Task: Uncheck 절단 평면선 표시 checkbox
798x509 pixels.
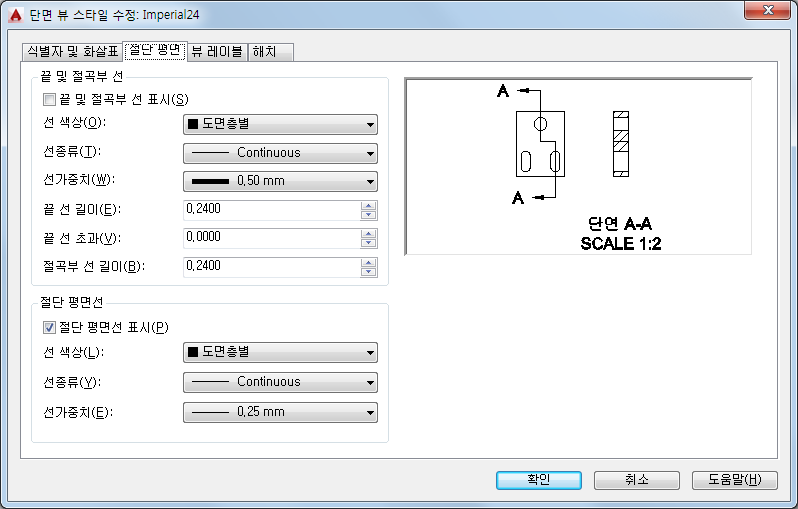Action: point(49,327)
